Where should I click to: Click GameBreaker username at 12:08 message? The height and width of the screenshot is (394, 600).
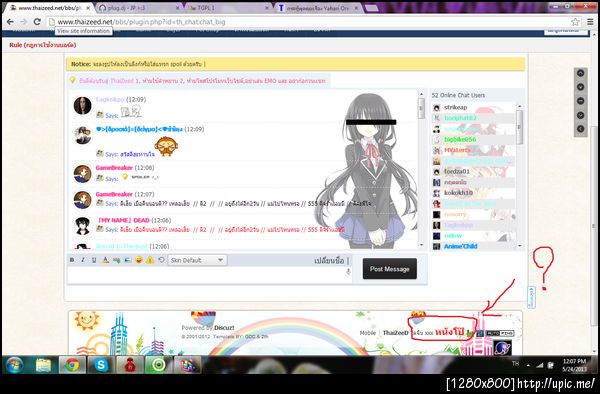[x=114, y=168]
